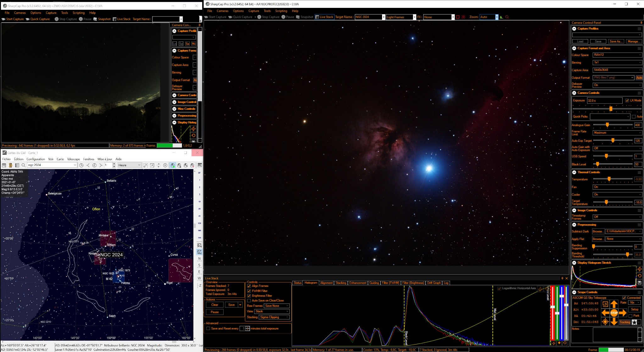Open the Télescope menu in Cartes du Ciel
Image resolution: width=644 pixels, height=352 pixels.
click(x=73, y=159)
